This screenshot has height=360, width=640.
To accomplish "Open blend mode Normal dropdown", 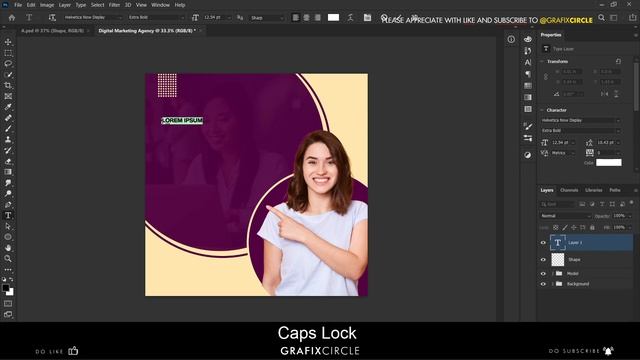I will click(565, 216).
